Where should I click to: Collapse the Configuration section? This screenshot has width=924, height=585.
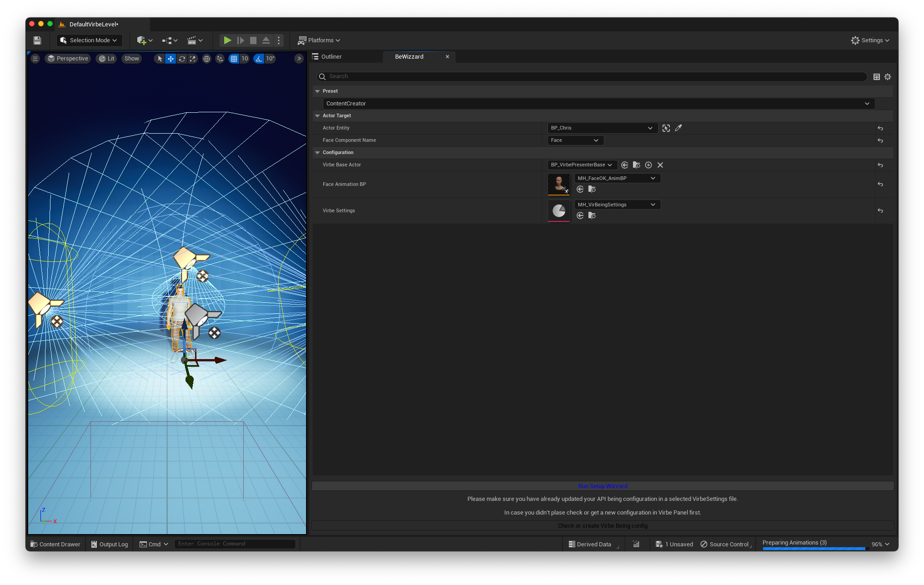coord(317,153)
